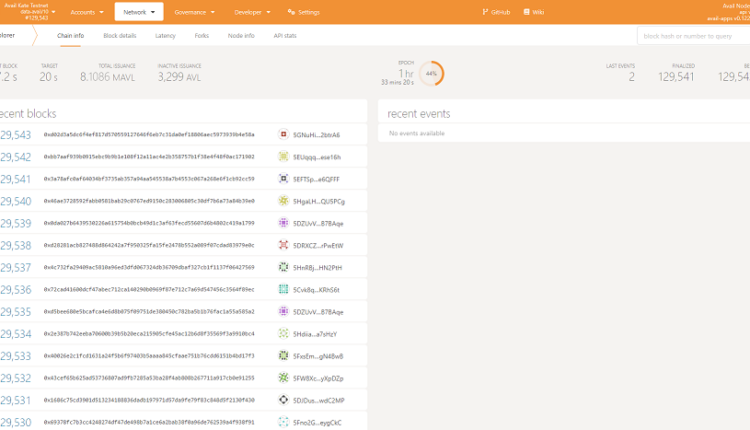Switch to the Forks tab

click(202, 35)
